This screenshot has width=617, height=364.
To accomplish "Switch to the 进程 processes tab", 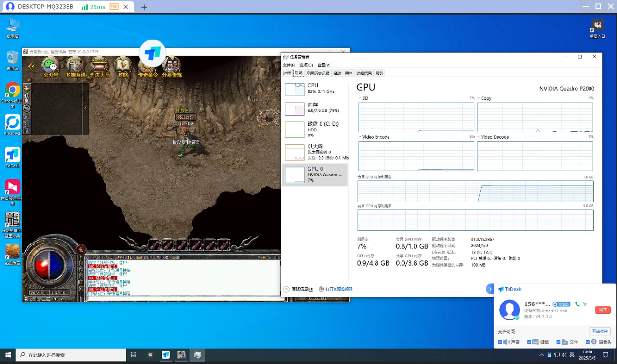I will click(287, 73).
